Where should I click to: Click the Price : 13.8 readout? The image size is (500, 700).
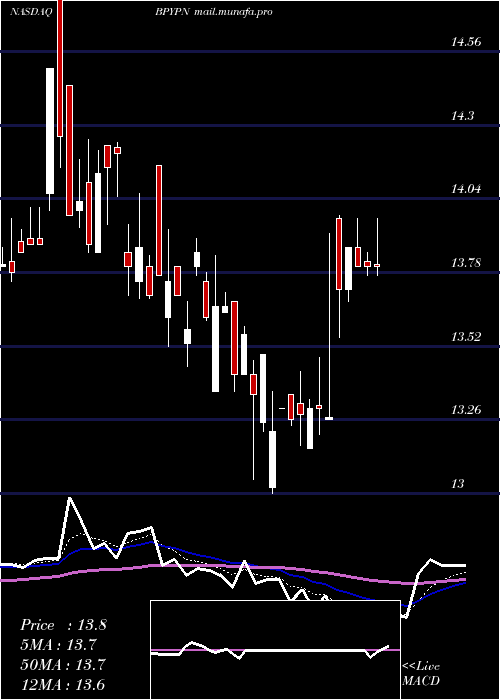click(x=63, y=625)
